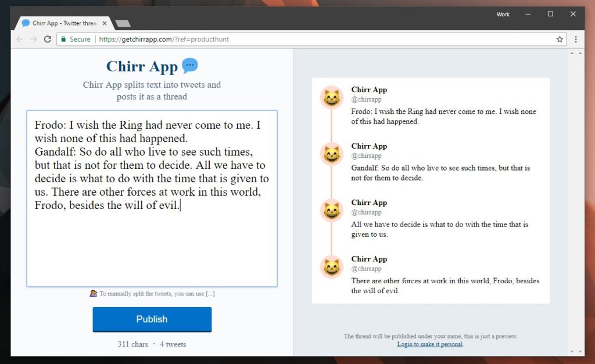
Task: Click inside the tweet text editor
Action: click(x=151, y=197)
